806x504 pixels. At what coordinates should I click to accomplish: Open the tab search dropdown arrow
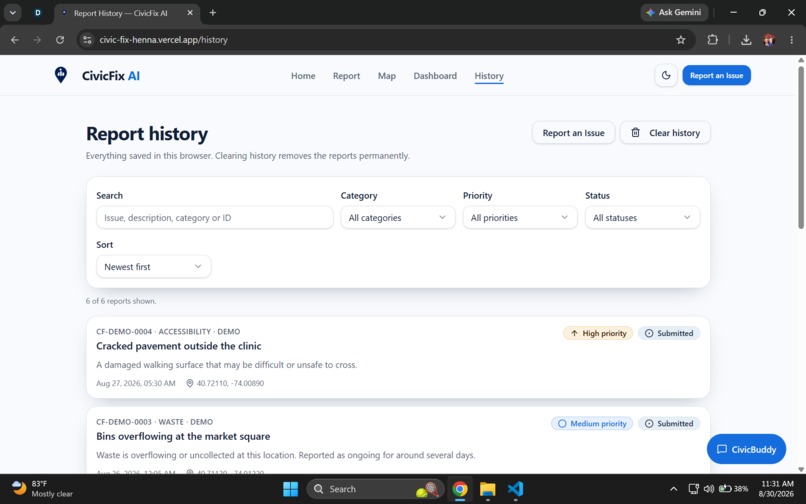[x=12, y=13]
